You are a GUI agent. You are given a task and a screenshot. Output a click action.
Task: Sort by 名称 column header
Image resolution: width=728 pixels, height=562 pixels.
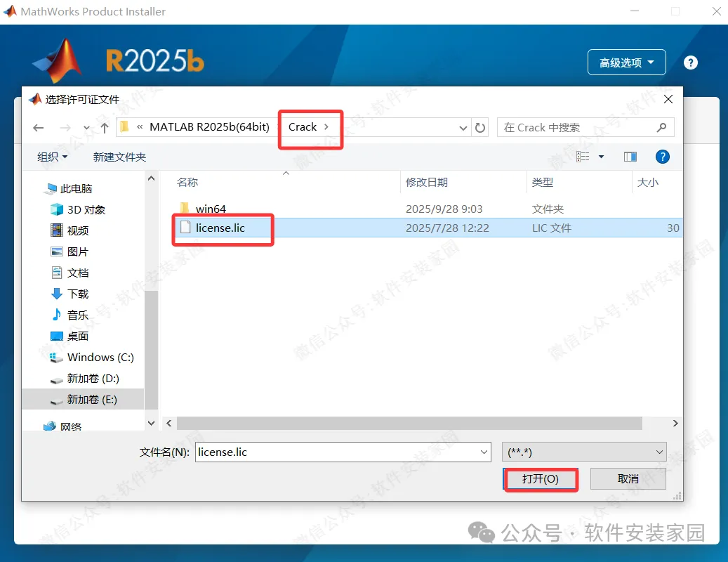point(187,183)
